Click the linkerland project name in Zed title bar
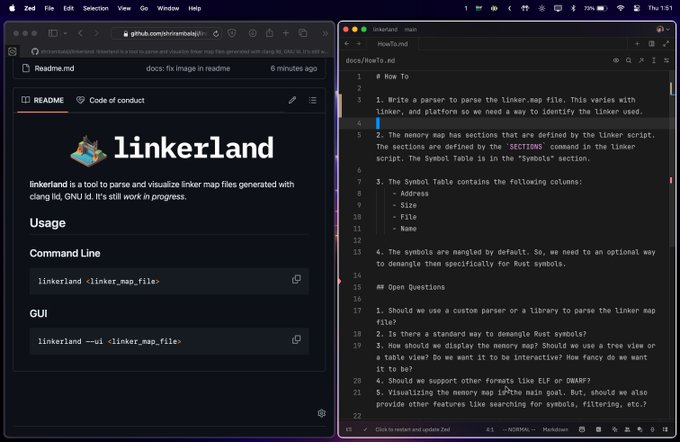The image size is (680, 442). click(385, 29)
